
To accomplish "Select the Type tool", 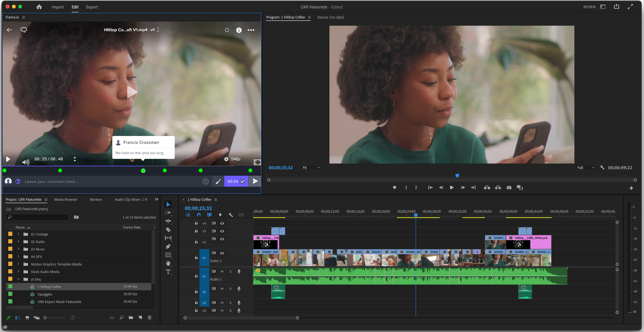I will tap(168, 272).
